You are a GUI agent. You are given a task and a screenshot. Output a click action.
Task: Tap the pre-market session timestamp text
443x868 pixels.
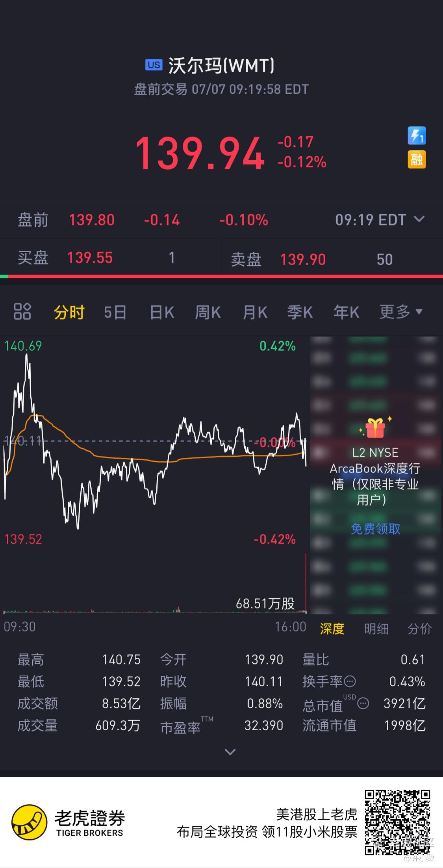pos(221,89)
